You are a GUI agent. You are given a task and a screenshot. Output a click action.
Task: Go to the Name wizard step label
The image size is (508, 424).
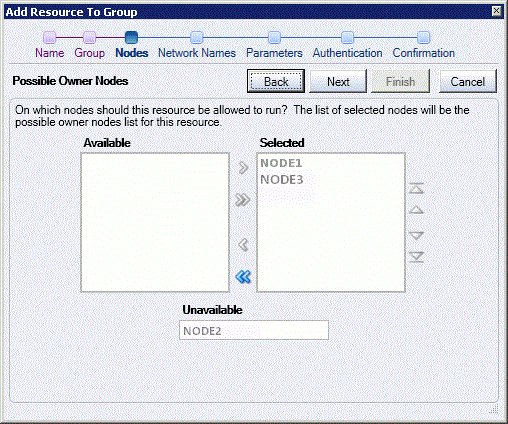pos(50,53)
